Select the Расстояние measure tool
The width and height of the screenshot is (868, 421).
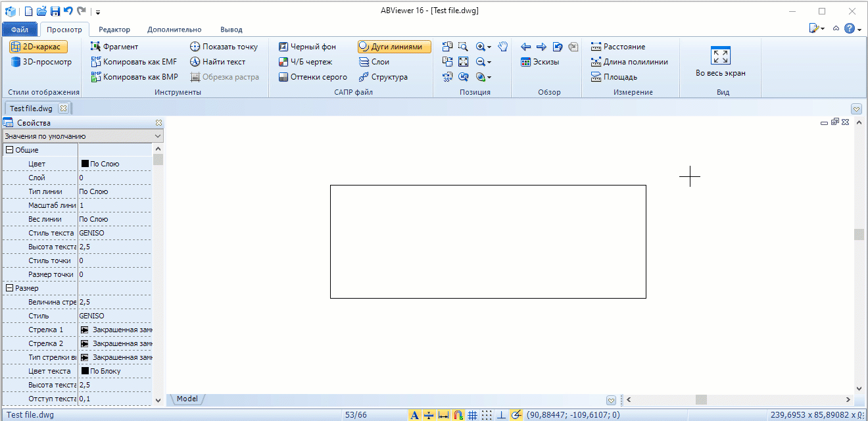[x=618, y=47]
